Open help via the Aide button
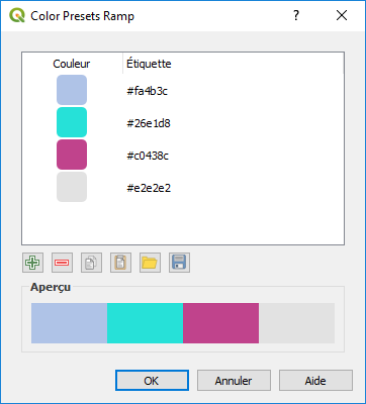Screen dimensions: 366x404 click(316, 380)
